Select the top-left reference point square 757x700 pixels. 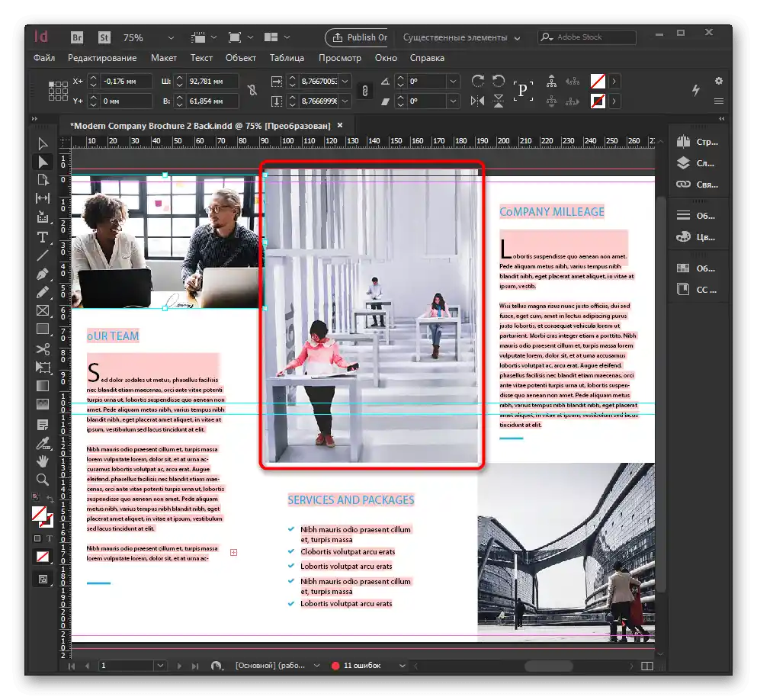coord(51,85)
